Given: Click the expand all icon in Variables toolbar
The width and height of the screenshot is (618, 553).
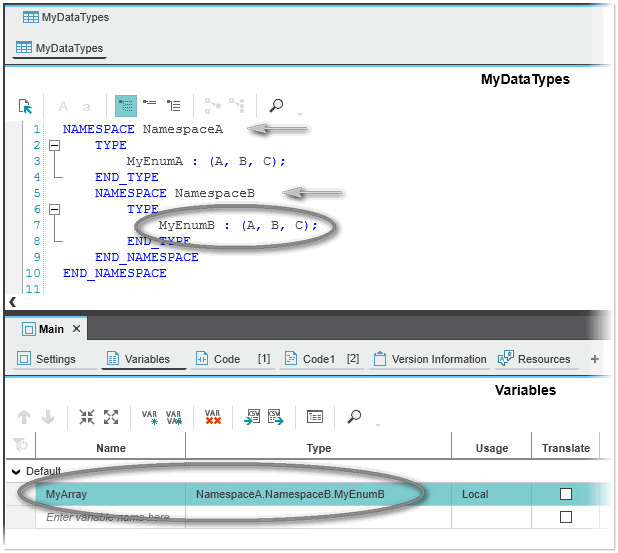Looking at the screenshot, I should [111, 417].
